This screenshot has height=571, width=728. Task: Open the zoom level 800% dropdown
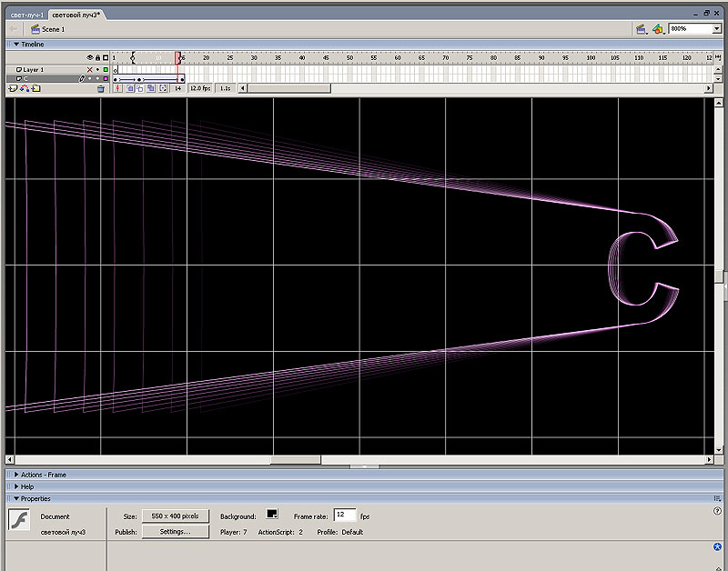(717, 29)
